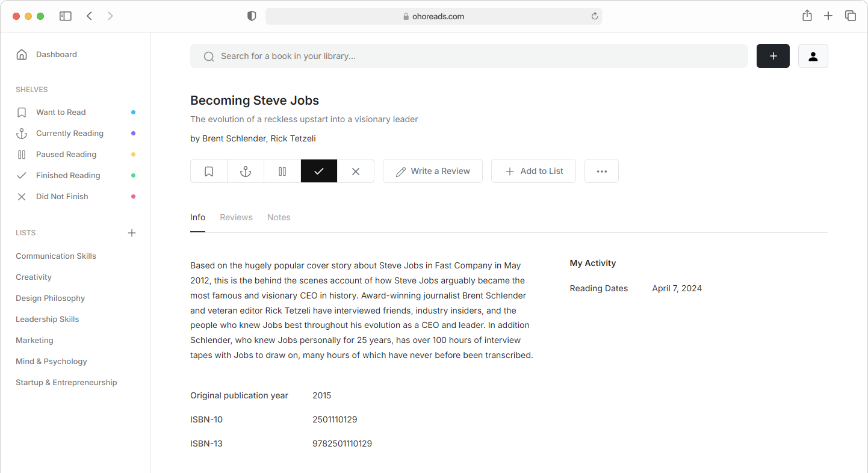Add a new list with the plus icon
868x473 pixels.
(132, 233)
